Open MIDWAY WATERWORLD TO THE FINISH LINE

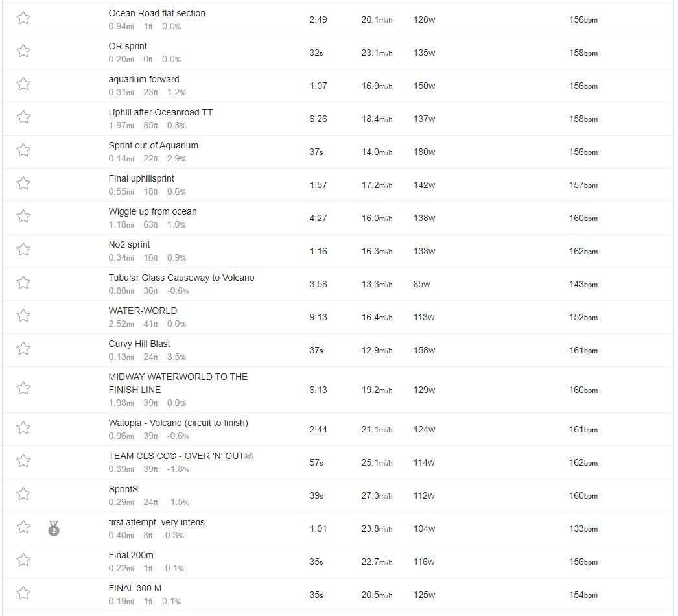pyautogui.click(x=178, y=383)
